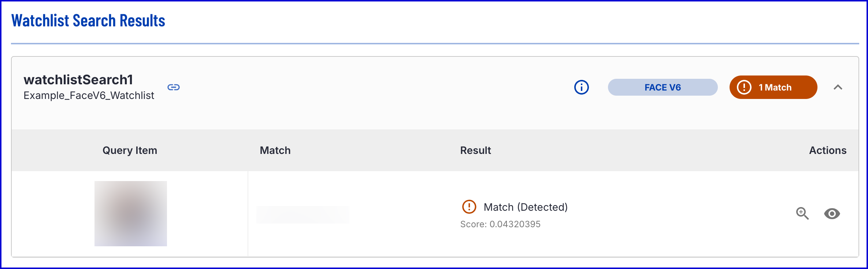Click the Watchlist Search Results heading
868x269 pixels.
coord(88,21)
